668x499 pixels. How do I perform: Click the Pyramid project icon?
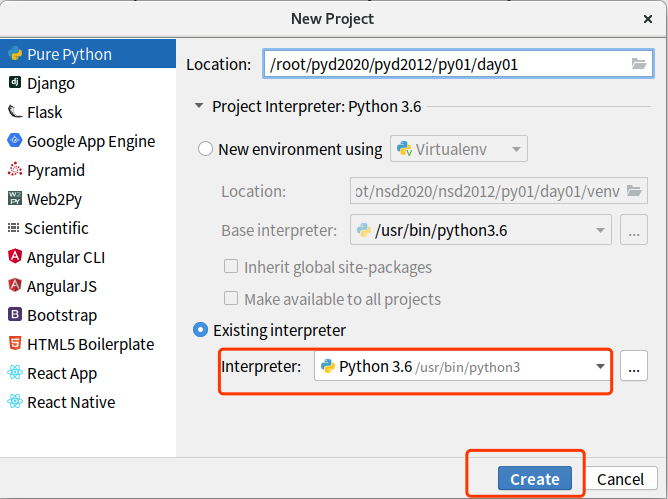[14, 170]
